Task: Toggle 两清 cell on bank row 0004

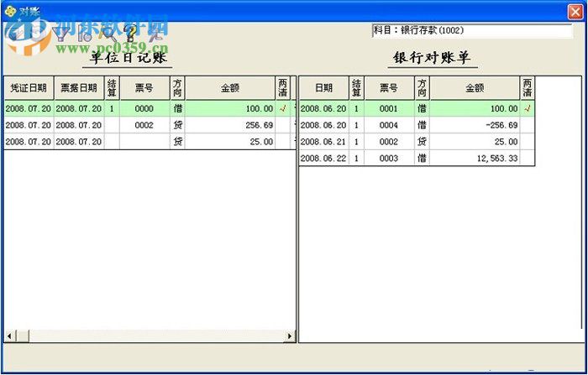Action: coord(528,125)
